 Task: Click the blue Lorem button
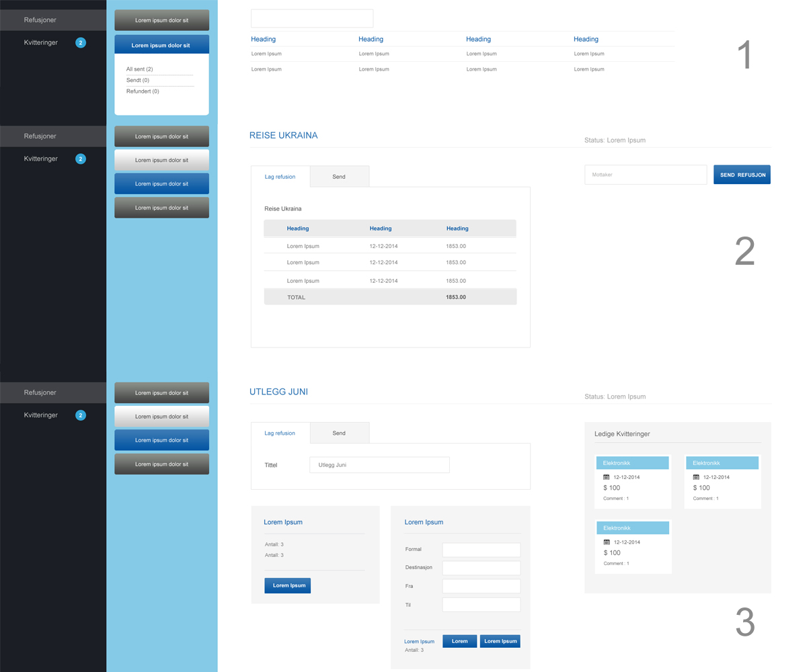click(459, 641)
